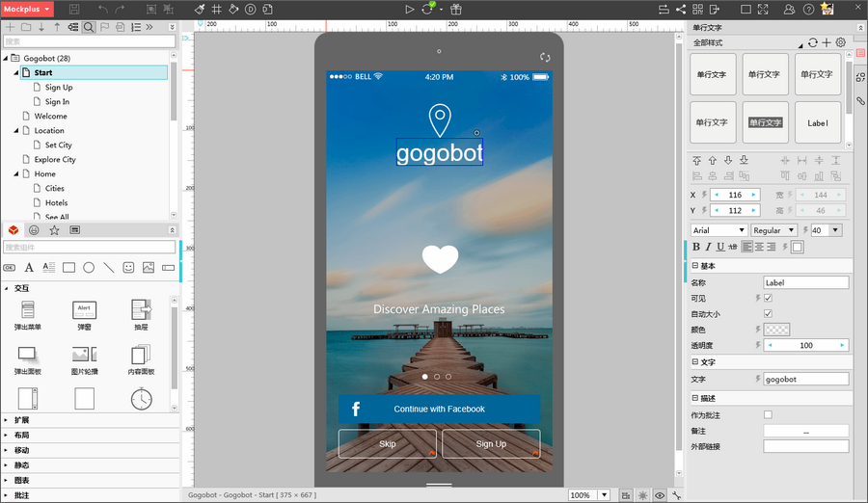Viewport: 868px width, 503px height.
Task: Select the Explore City page
Action: 55,159
